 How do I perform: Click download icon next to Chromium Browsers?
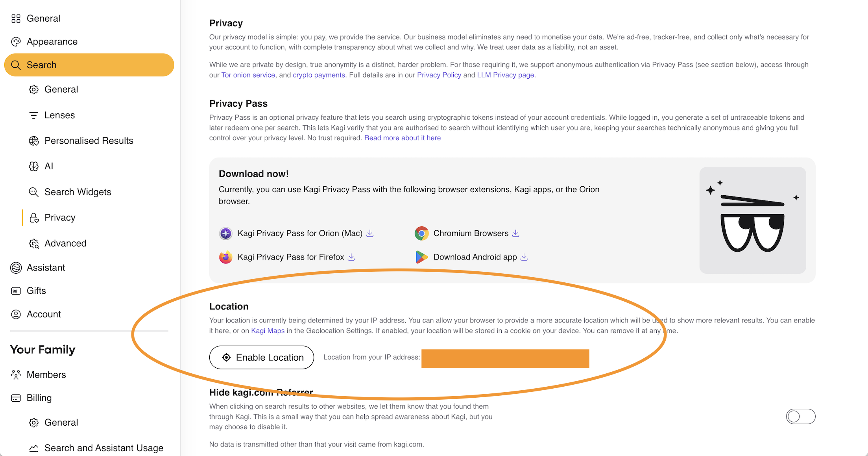point(516,234)
